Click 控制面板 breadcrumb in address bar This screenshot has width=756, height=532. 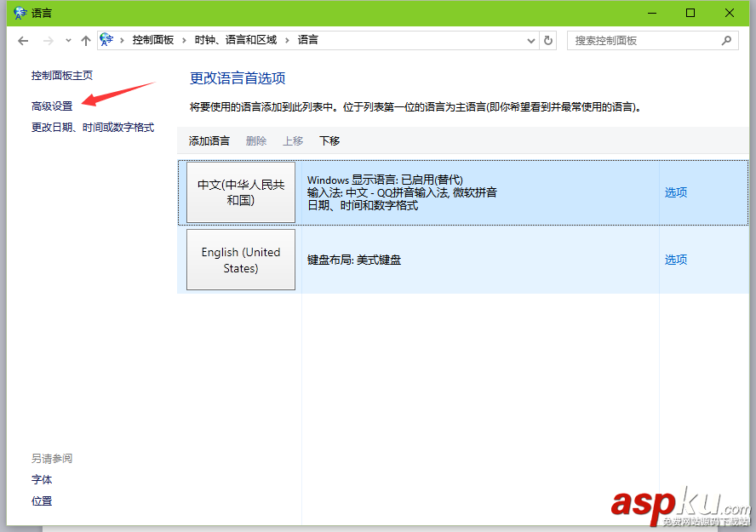point(153,40)
